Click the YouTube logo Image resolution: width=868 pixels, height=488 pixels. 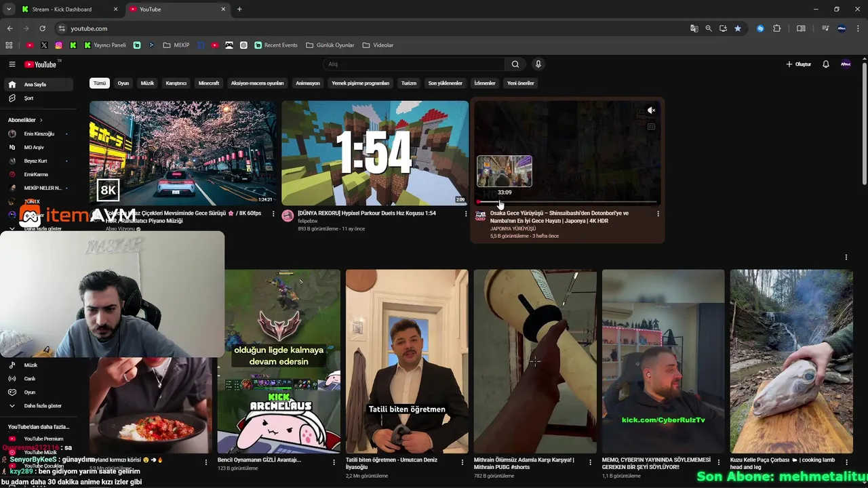(41, 64)
